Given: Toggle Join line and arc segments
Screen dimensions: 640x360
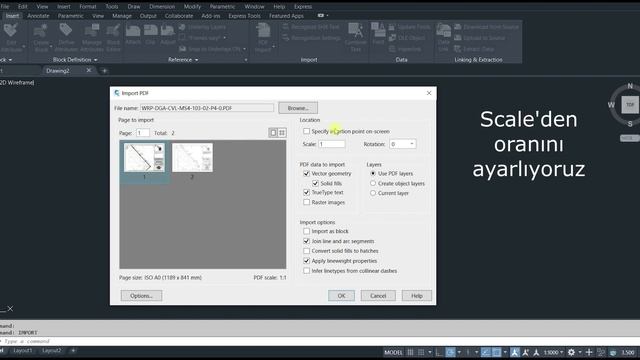Looking at the screenshot, I should tap(307, 241).
